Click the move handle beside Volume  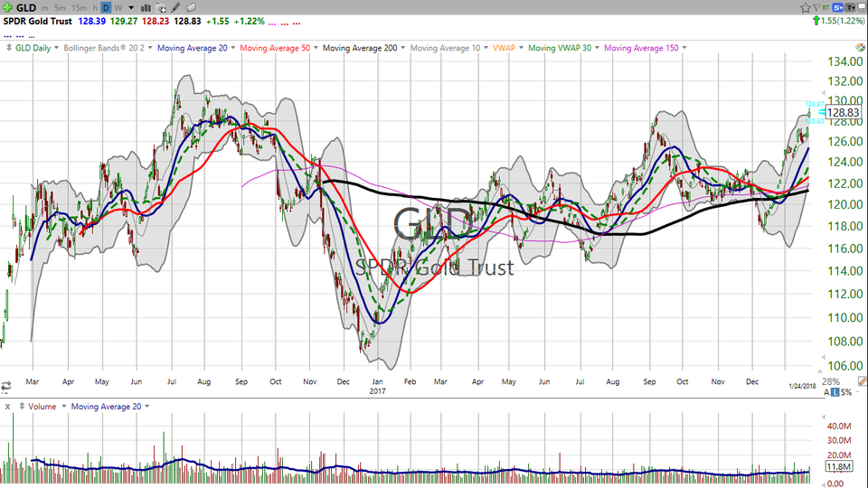(x=22, y=406)
